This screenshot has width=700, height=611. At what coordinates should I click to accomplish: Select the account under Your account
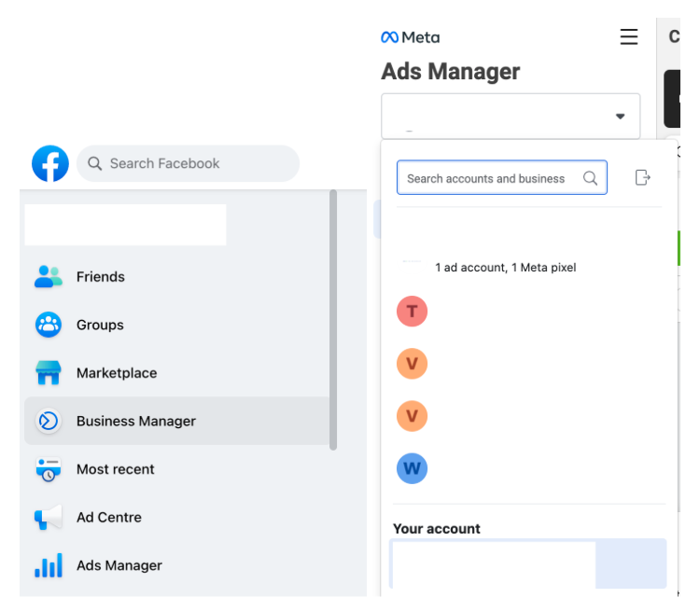pyautogui.click(x=527, y=564)
